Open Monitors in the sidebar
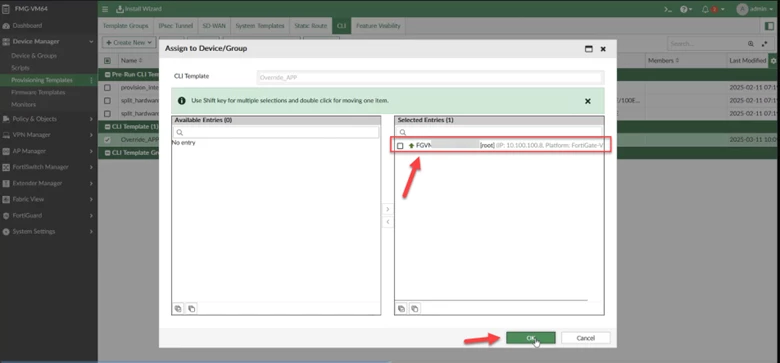This screenshot has width=780, height=363. (x=23, y=104)
